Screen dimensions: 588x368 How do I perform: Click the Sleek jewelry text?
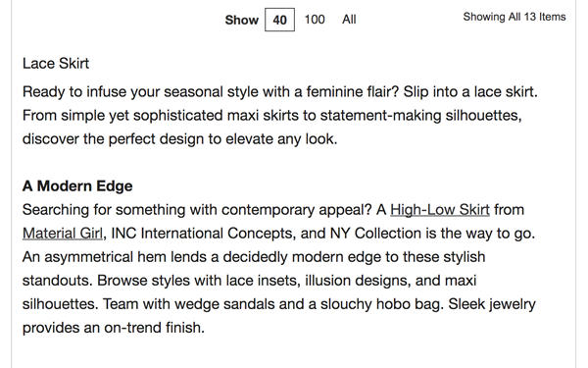click(492, 304)
